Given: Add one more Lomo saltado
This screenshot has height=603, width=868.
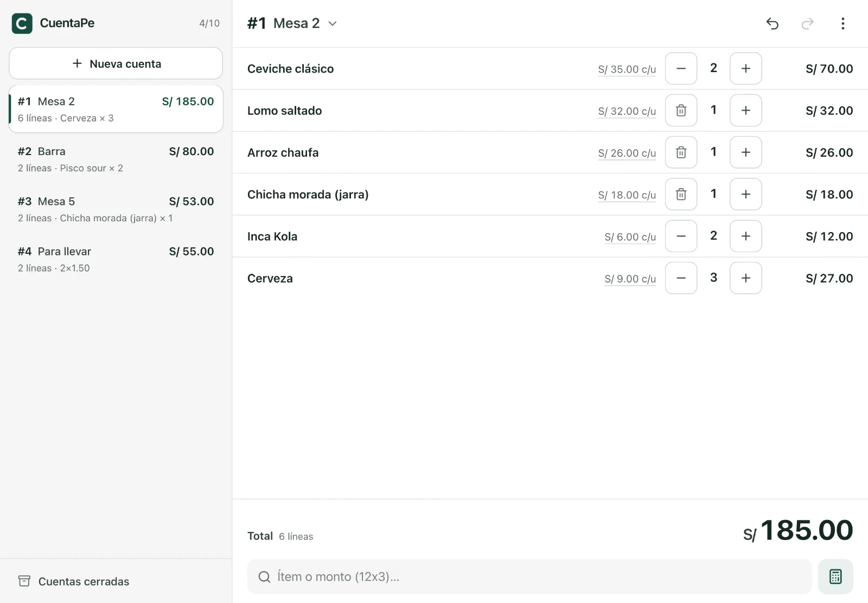Looking at the screenshot, I should (745, 110).
